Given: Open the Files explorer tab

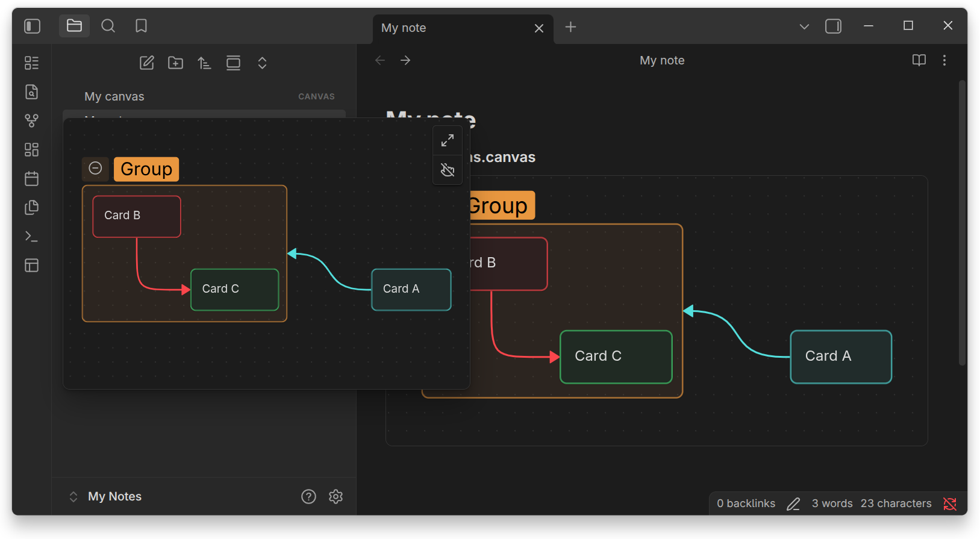Looking at the screenshot, I should point(74,26).
